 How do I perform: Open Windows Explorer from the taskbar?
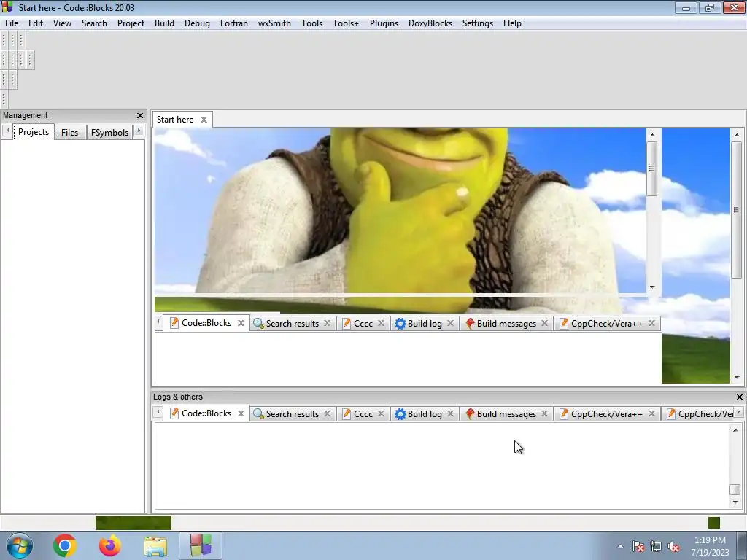(x=155, y=546)
